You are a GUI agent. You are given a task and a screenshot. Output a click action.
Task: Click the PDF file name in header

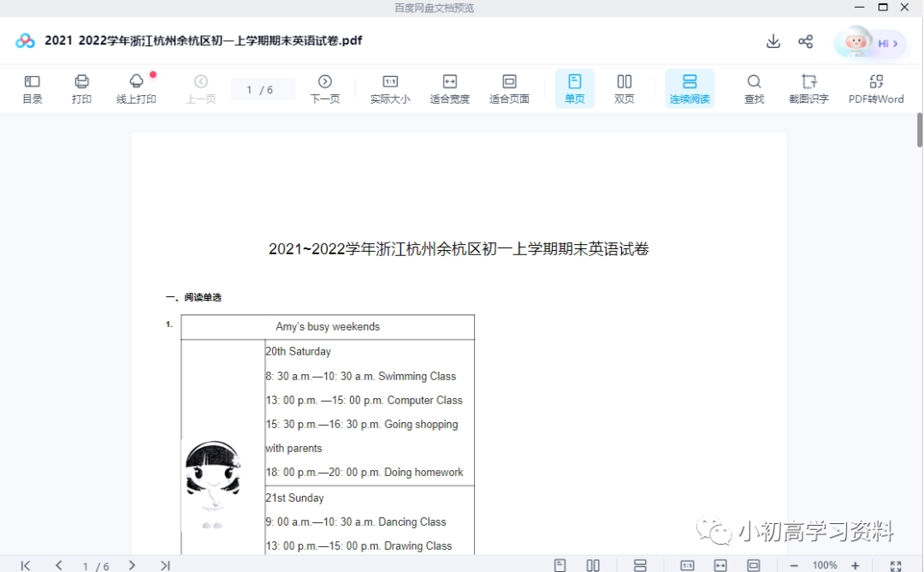pos(204,40)
